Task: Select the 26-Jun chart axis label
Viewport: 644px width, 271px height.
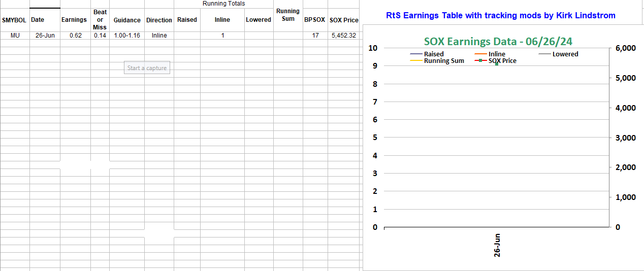Action: (497, 245)
